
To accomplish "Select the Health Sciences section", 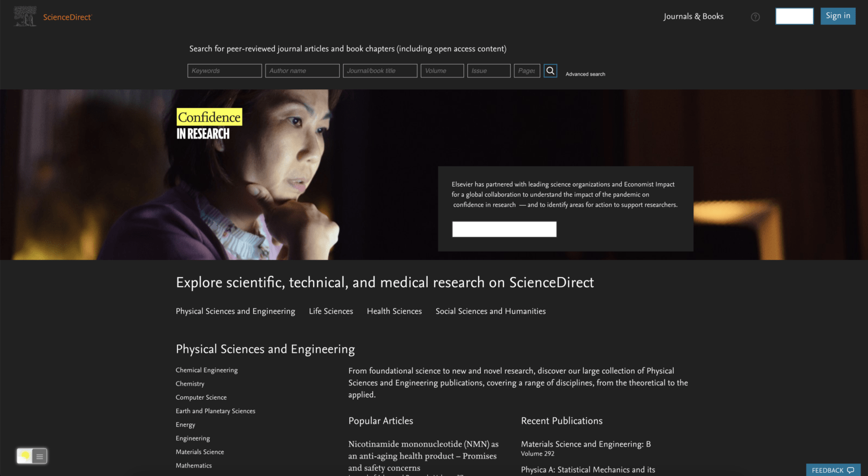I will [394, 311].
